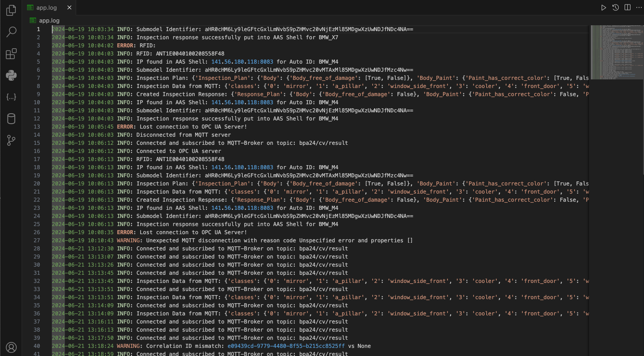Click 'Lost connection to OPC UA Server!' at 10:05:45
The height and width of the screenshot is (356, 644).
pos(193,127)
